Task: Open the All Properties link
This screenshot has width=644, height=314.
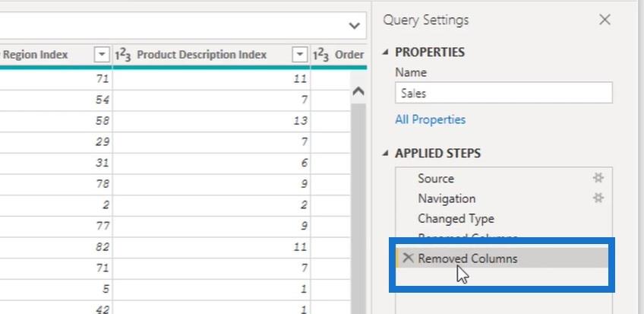Action: pyautogui.click(x=430, y=119)
